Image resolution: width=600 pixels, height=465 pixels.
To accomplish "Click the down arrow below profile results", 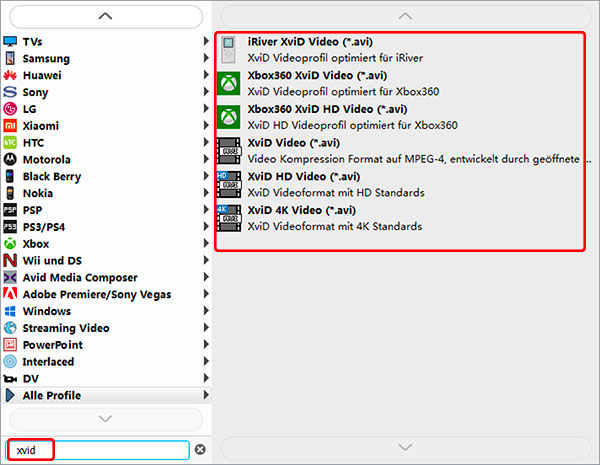I will coord(406,447).
